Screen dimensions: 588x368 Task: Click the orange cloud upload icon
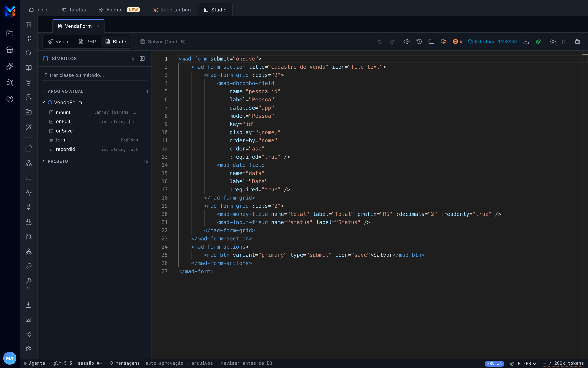coord(443,42)
